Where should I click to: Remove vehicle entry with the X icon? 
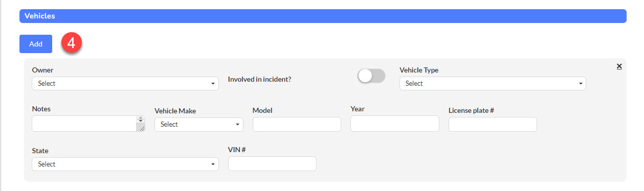pos(619,66)
